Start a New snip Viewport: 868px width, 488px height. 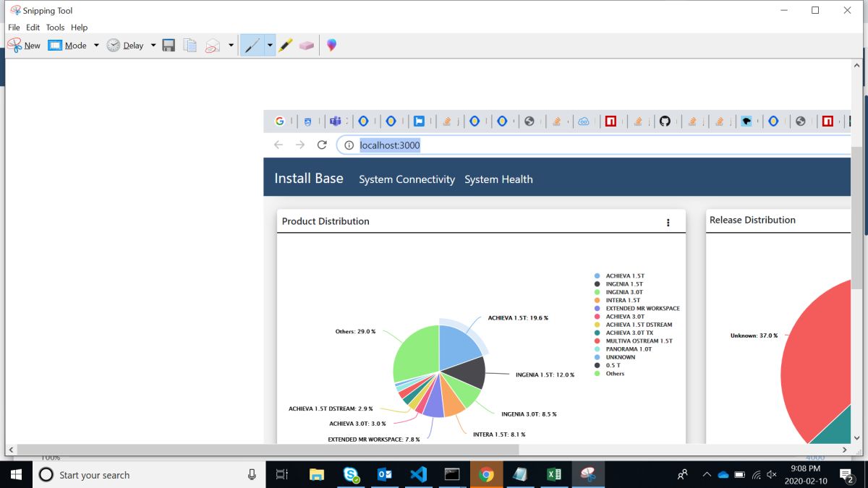click(x=24, y=45)
